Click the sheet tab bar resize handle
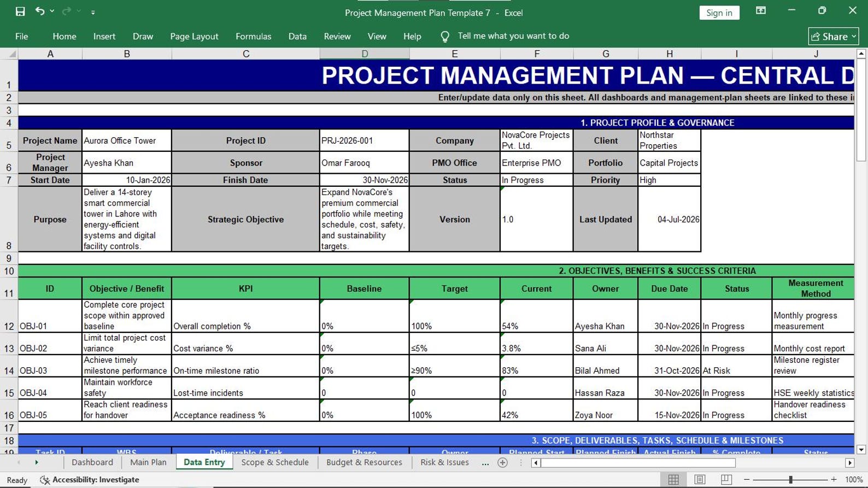Image resolution: width=868 pixels, height=488 pixels. click(521, 463)
